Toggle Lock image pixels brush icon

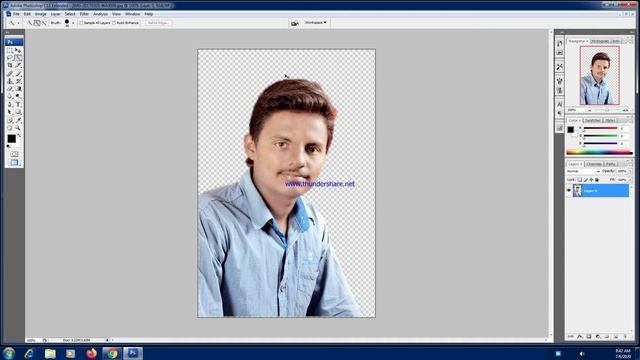coord(586,180)
